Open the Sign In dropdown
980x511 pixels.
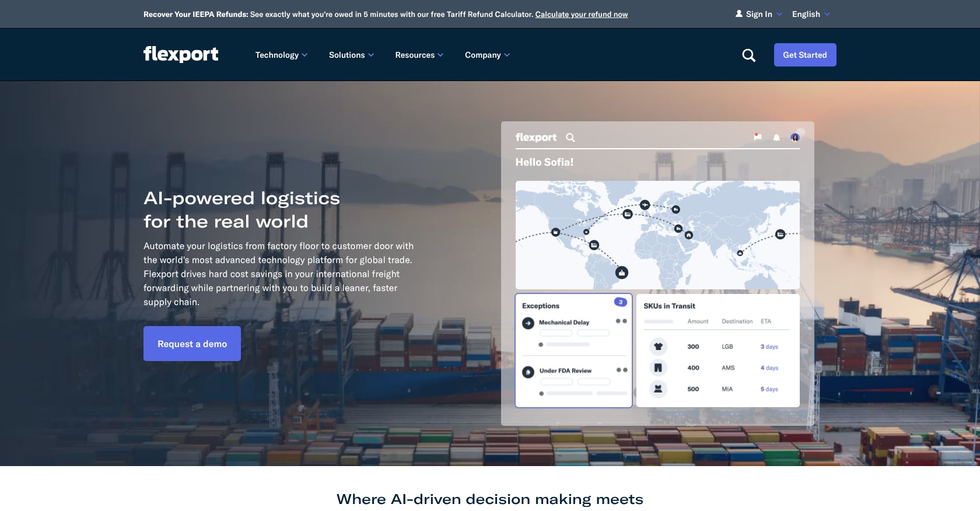click(x=759, y=14)
